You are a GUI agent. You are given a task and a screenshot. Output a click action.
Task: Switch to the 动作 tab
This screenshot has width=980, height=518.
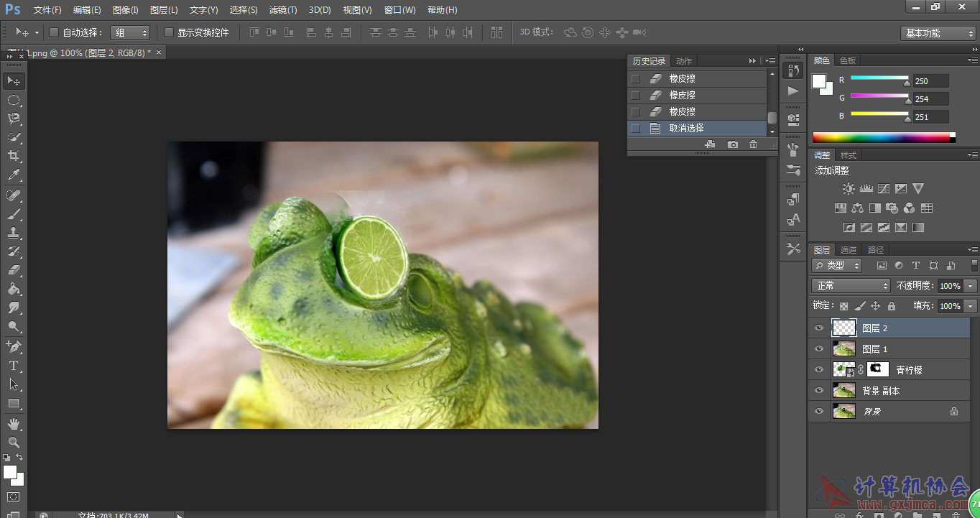pyautogui.click(x=684, y=61)
